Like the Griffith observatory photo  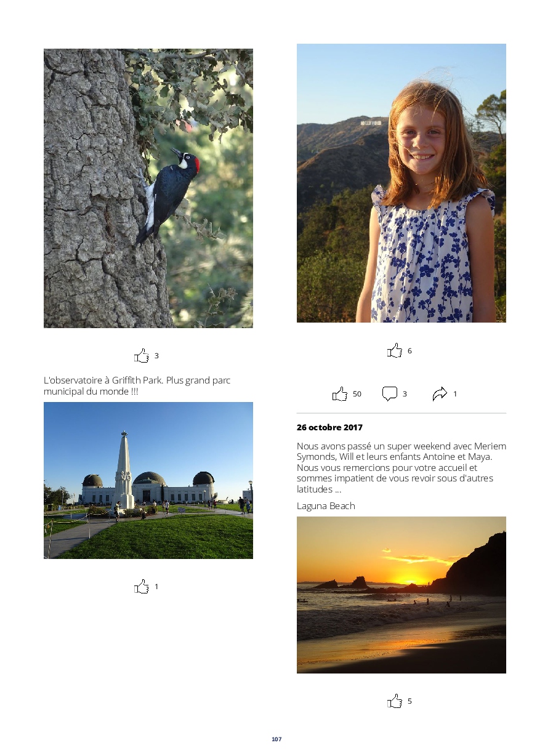point(142,587)
